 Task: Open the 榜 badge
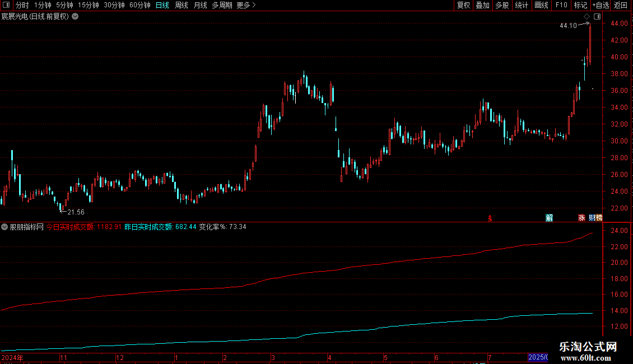click(x=599, y=218)
